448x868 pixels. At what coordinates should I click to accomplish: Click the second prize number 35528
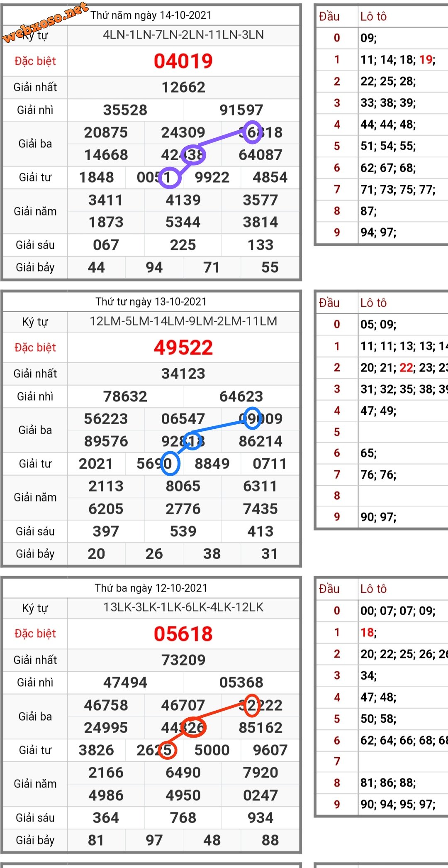click(x=125, y=110)
